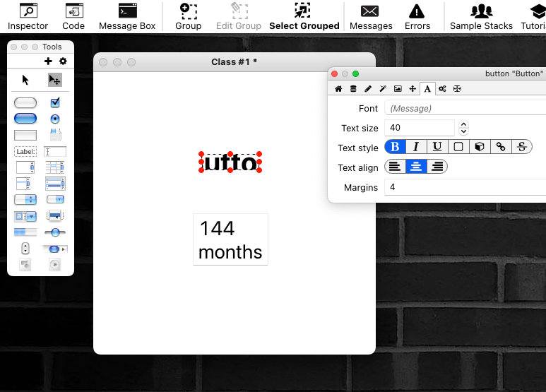Switch to the Basic (home) inspector tab
546x392 pixels.
coord(338,89)
